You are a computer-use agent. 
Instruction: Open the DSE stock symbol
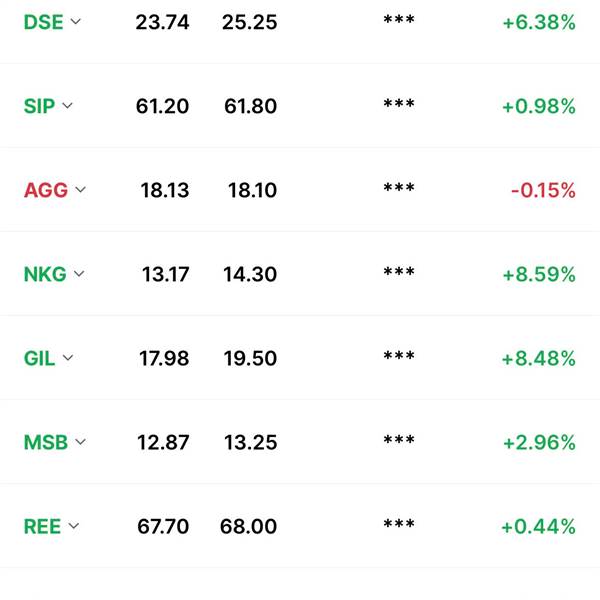pos(43,22)
